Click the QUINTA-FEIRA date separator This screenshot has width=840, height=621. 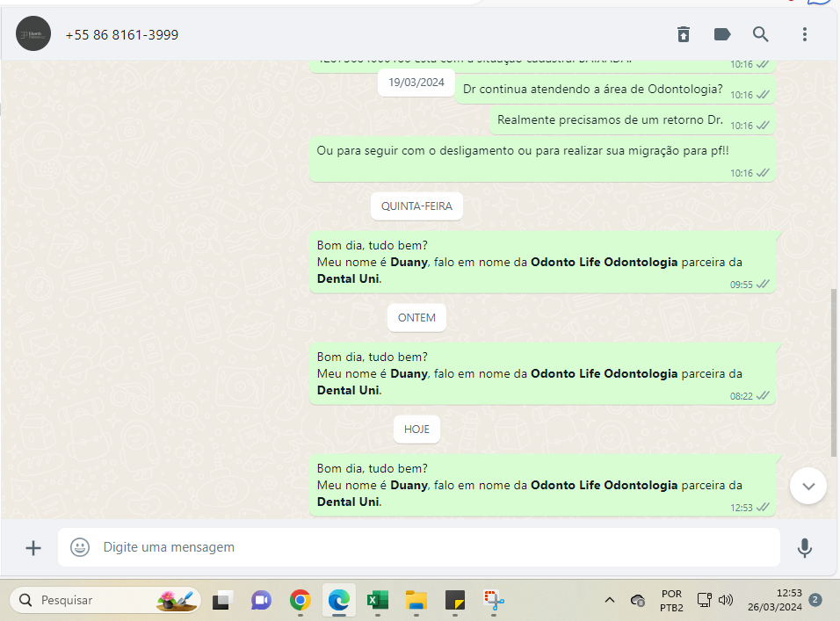click(x=416, y=206)
